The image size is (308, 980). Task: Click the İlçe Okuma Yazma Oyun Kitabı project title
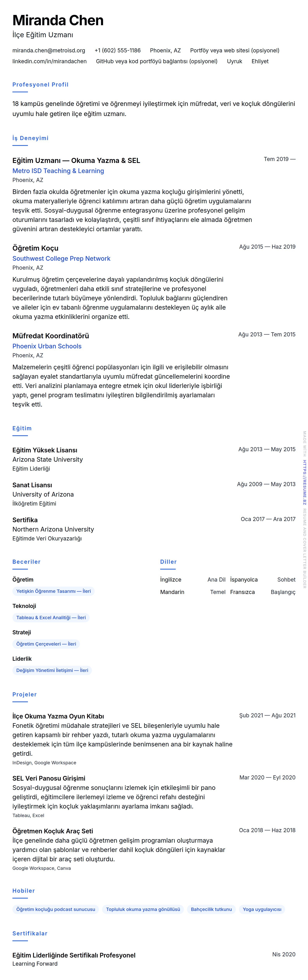coord(58,716)
